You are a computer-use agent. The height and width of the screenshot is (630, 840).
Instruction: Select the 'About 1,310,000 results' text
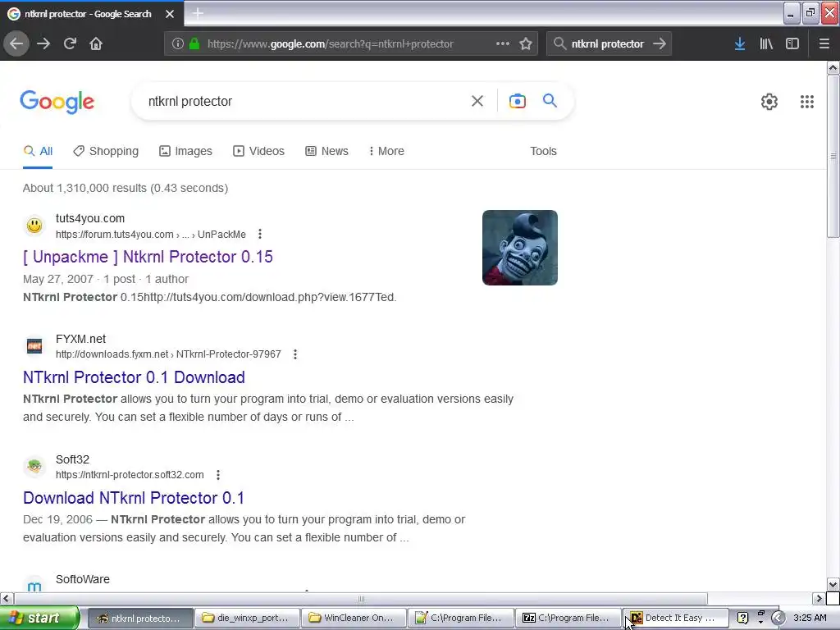(x=84, y=188)
